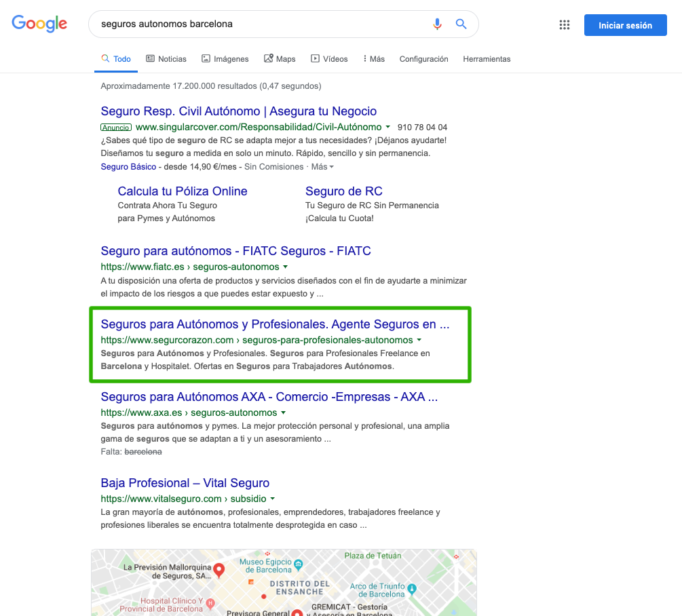Click the struck-through barcelona missing term

click(143, 452)
